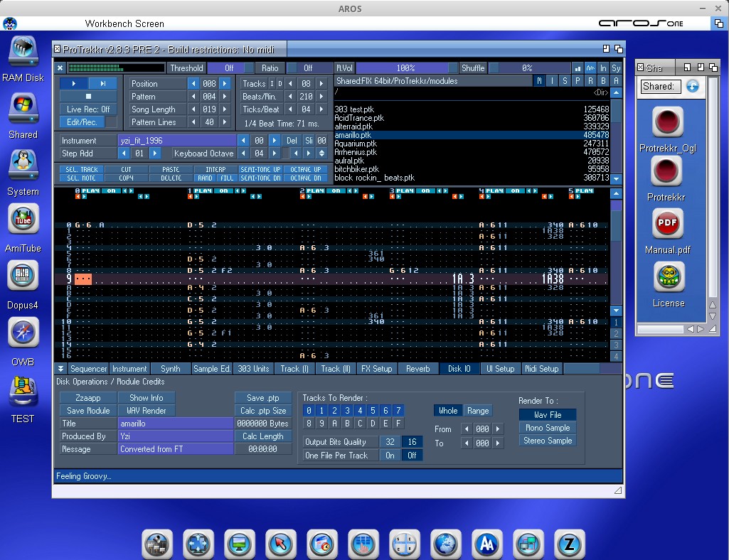
Task: Increase Position value with right arrow
Action: 225,84
